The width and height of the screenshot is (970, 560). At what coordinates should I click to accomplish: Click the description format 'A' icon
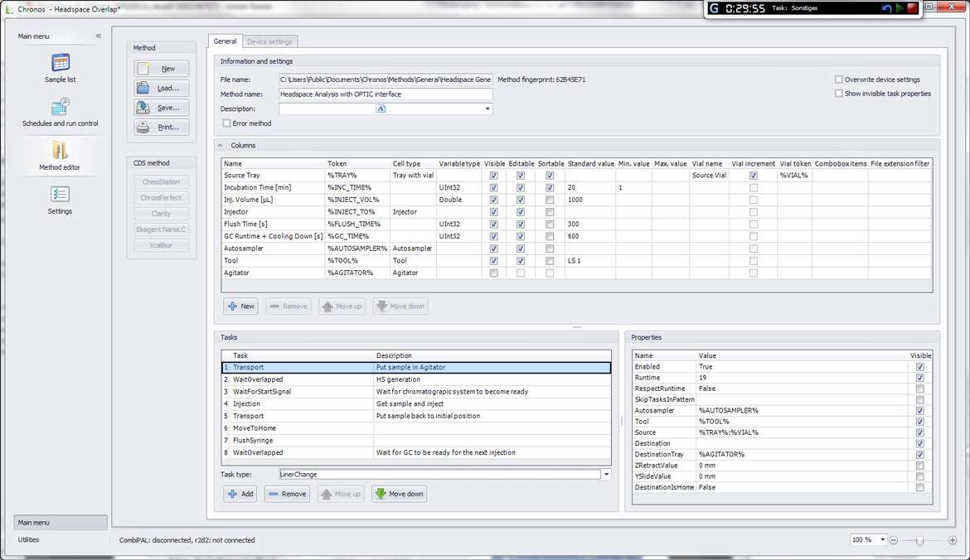[x=381, y=109]
